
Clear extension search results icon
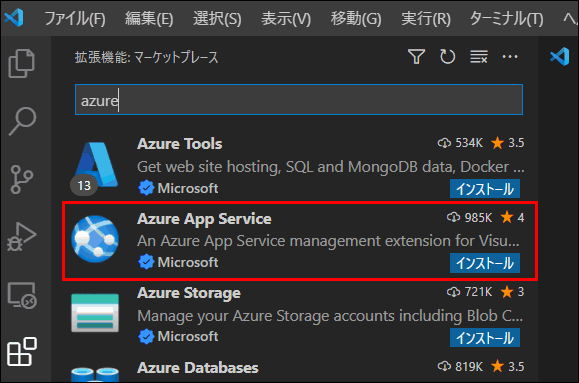(479, 57)
